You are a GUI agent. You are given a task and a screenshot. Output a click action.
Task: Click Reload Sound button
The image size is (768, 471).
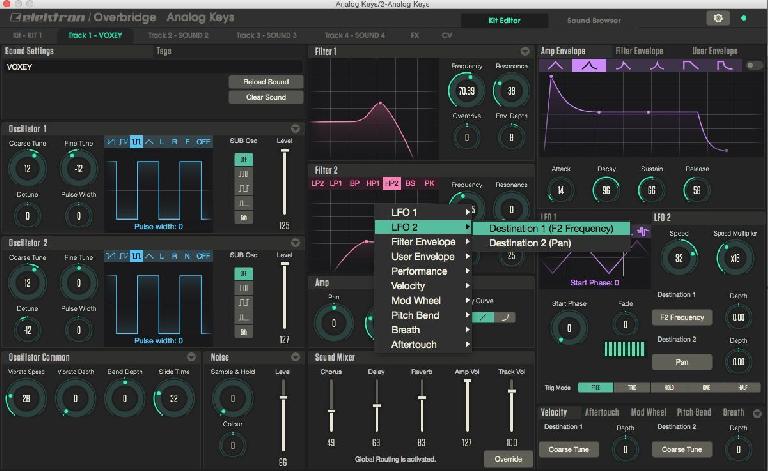click(266, 82)
